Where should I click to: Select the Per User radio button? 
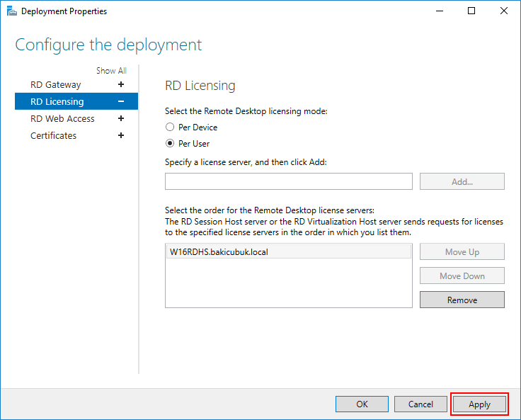pyautogui.click(x=170, y=143)
